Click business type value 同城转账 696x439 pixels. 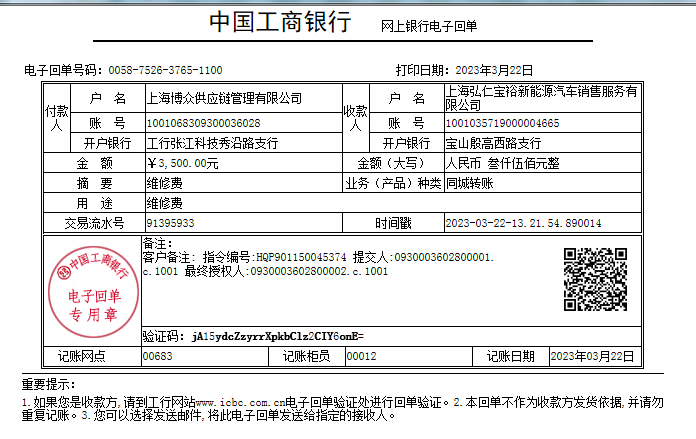click(468, 183)
